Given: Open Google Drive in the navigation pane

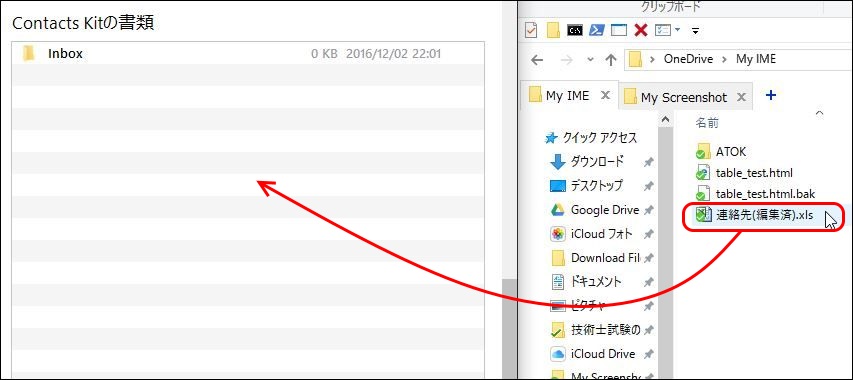Looking at the screenshot, I should (x=605, y=210).
